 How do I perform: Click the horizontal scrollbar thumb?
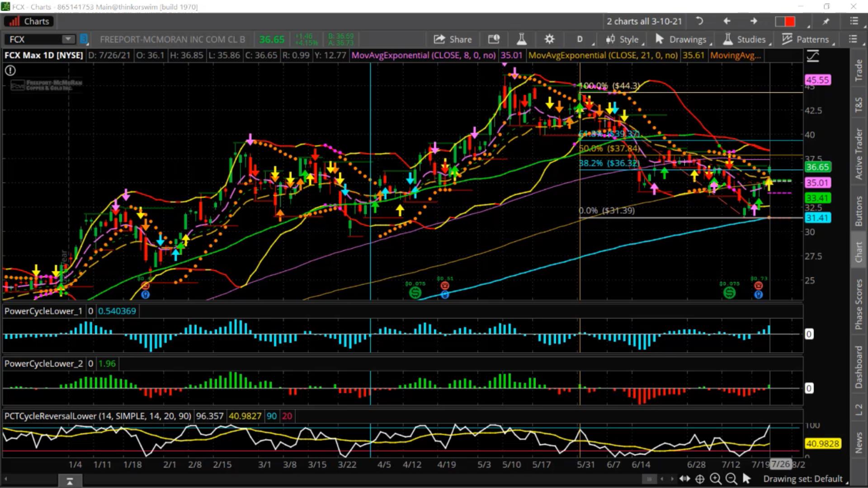[649, 479]
